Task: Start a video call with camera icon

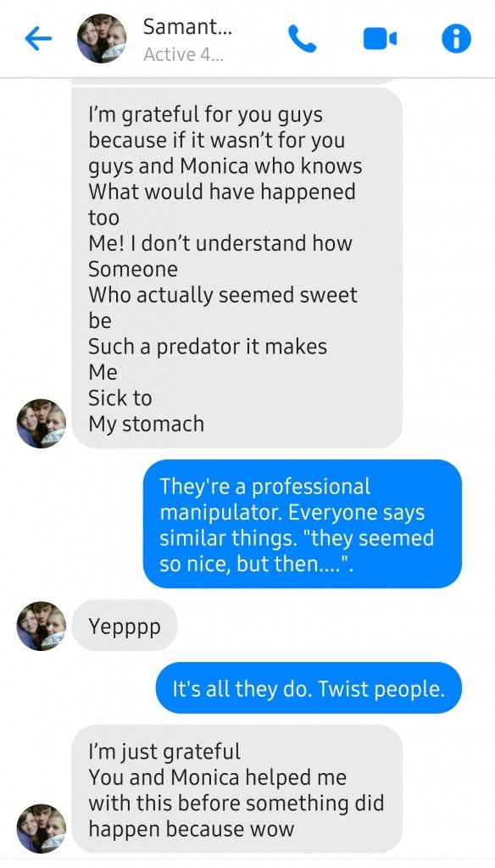Action: [380, 39]
